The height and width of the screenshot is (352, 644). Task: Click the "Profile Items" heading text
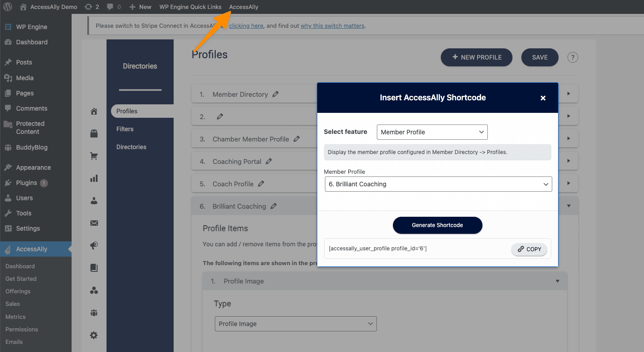[x=225, y=228]
